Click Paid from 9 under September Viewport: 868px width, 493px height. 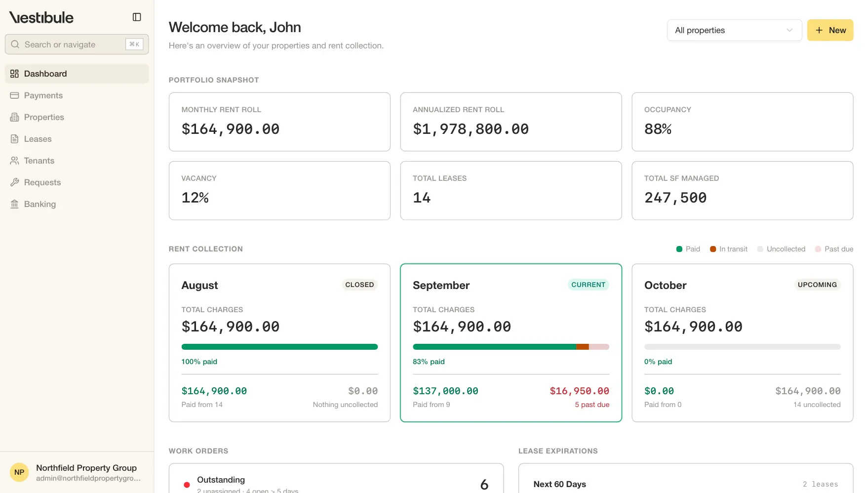pos(432,405)
